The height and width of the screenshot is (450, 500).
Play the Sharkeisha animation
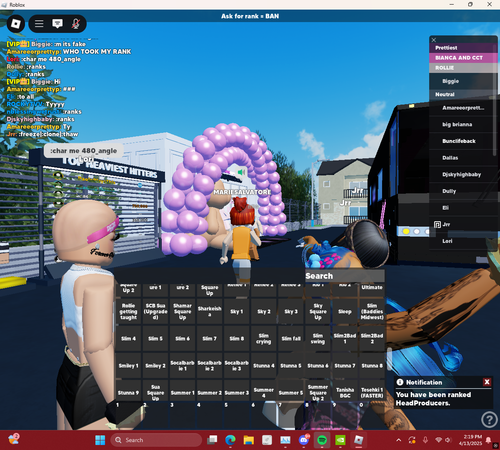click(210, 312)
